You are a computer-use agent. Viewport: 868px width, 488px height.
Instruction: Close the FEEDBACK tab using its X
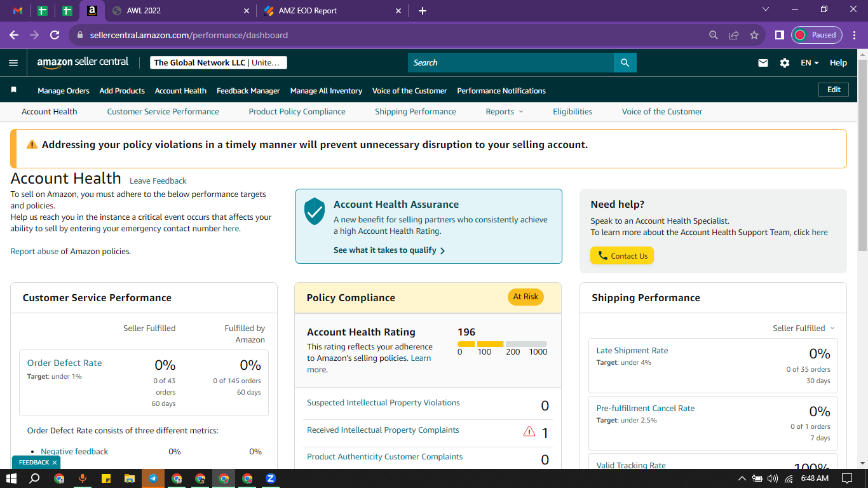click(55, 463)
